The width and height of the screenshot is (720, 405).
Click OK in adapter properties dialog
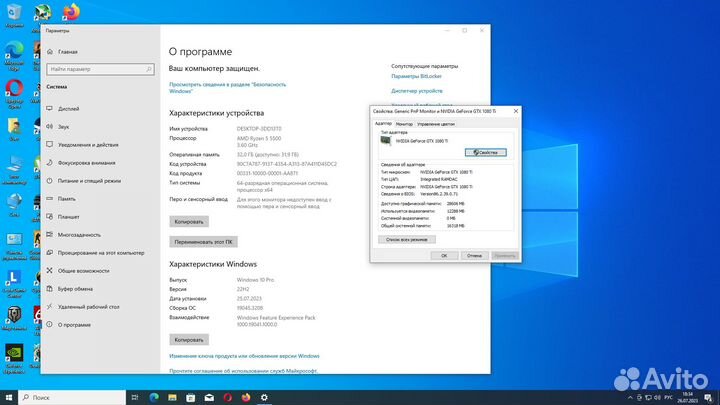click(x=444, y=255)
